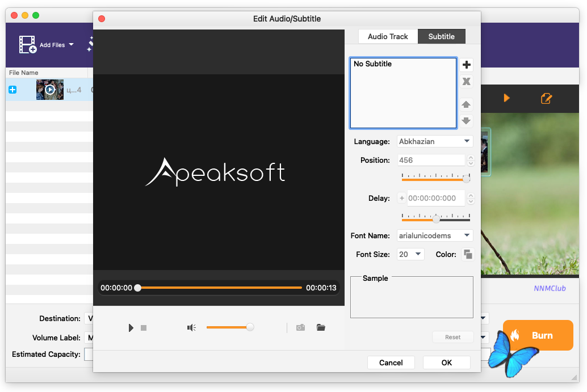Click the Cancel button
This screenshot has width=587, height=392.
click(x=391, y=363)
